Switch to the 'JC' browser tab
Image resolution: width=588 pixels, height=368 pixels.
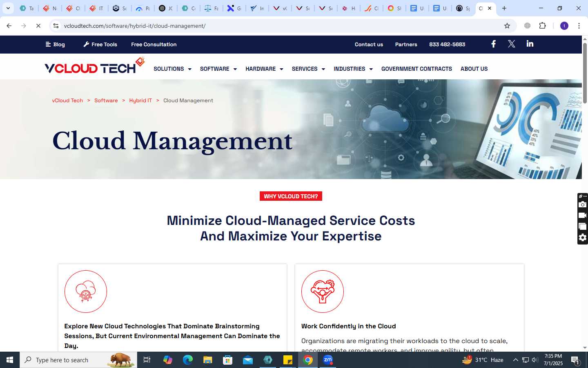[x=166, y=8]
